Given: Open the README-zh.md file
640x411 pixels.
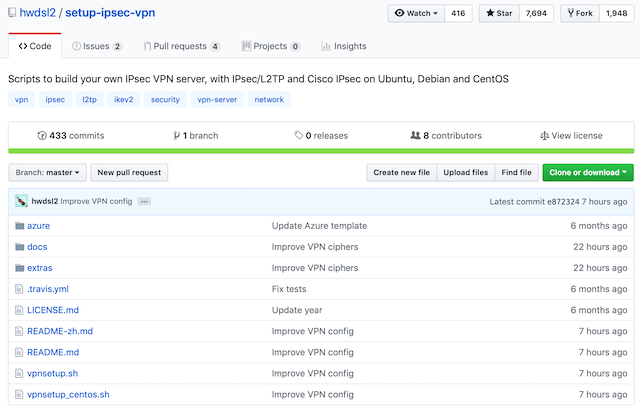Looking at the screenshot, I should (60, 331).
